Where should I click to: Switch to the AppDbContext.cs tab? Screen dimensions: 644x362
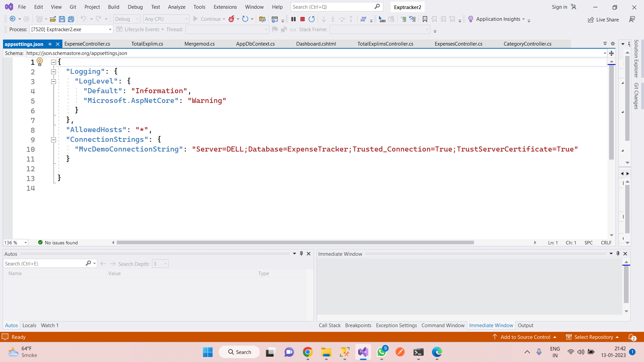(x=255, y=44)
